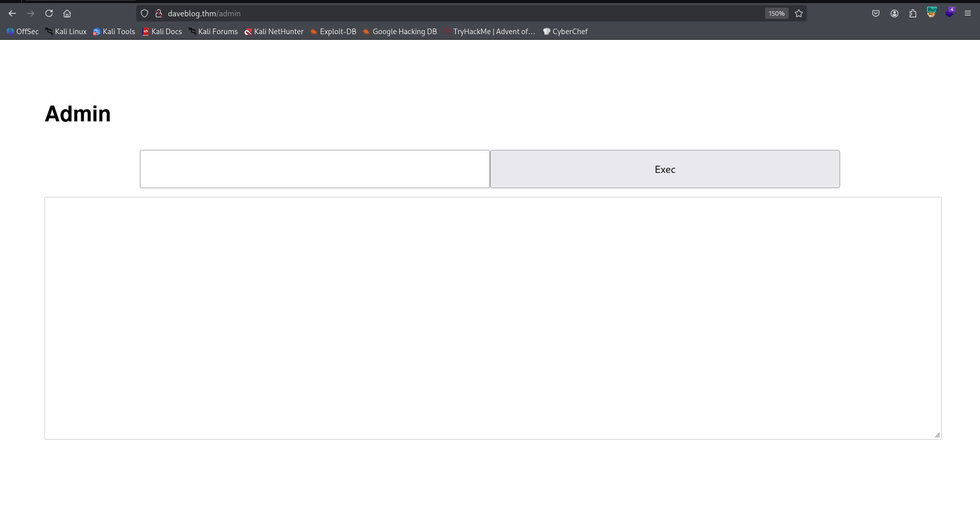
Task: Go to the browser home page
Action: (x=67, y=14)
